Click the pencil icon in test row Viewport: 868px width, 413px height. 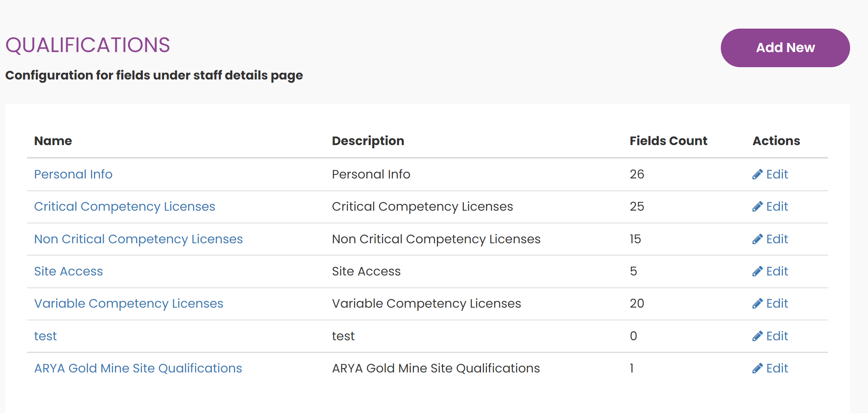pos(757,336)
